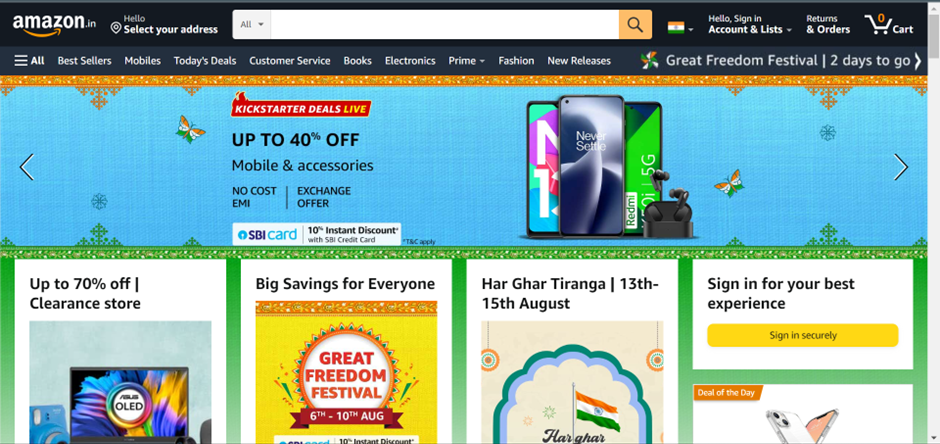Open the hamburger All menu

29,61
